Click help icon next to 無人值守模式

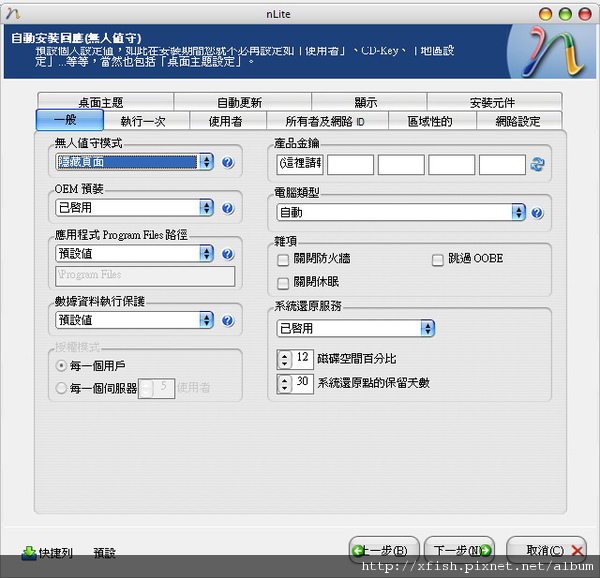tap(228, 163)
